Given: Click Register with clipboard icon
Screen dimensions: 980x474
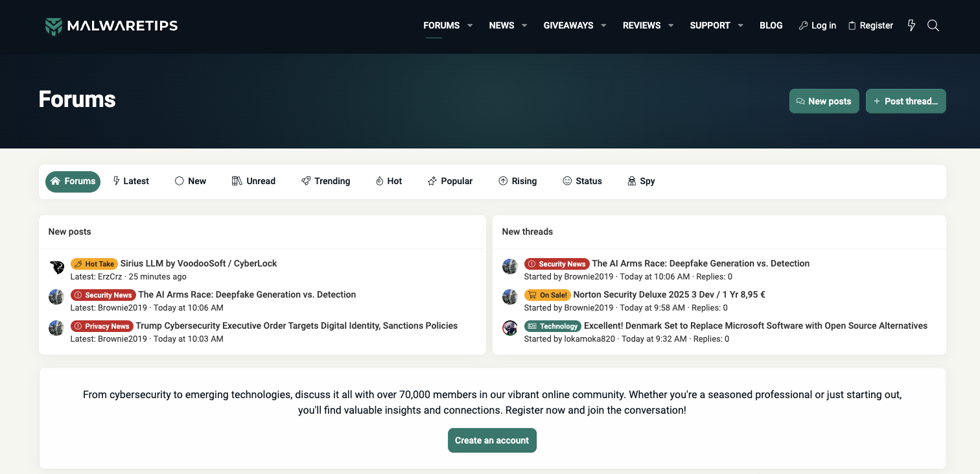Looking at the screenshot, I should pos(871,25).
